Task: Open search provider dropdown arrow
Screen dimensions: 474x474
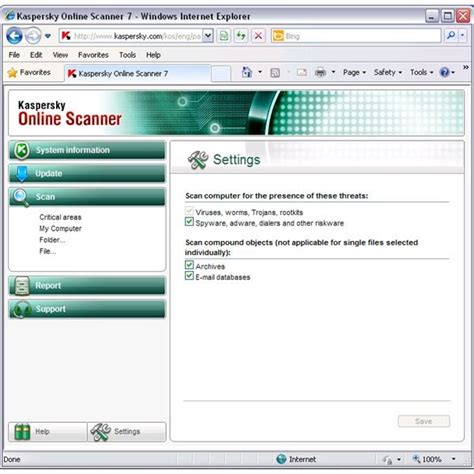Action: pyautogui.click(x=462, y=36)
